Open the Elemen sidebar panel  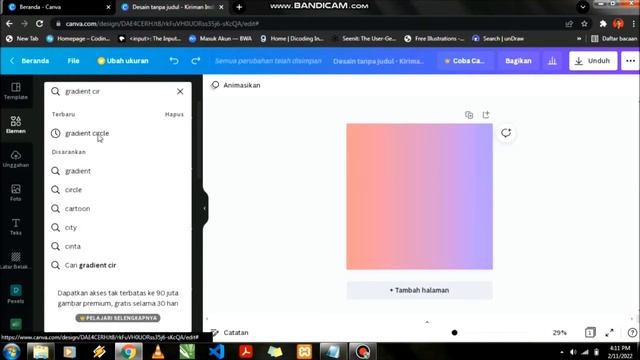coord(16,125)
